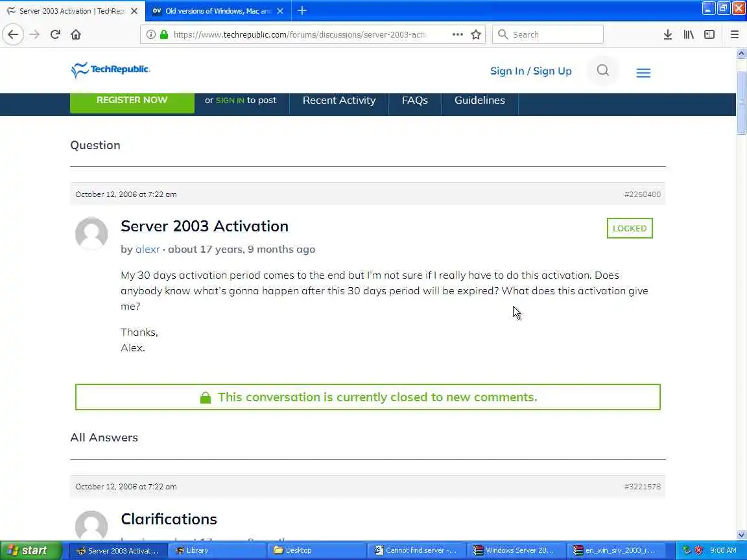Bookmark this page with the star icon

[475, 34]
